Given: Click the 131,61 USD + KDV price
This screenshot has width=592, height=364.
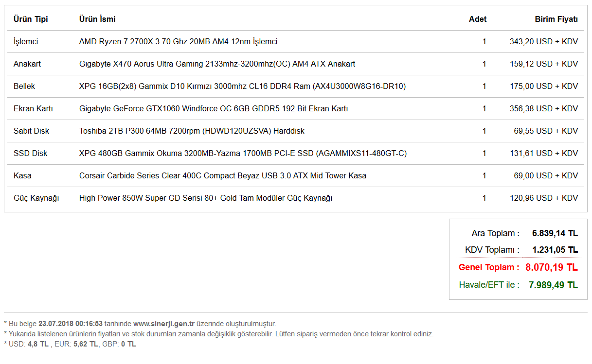Looking at the screenshot, I should 544,154.
